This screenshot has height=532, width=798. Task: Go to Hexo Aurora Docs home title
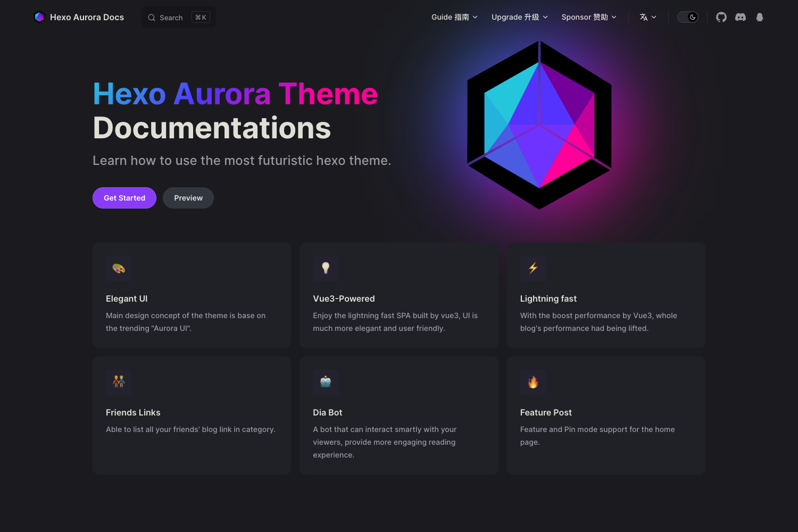[x=87, y=17]
